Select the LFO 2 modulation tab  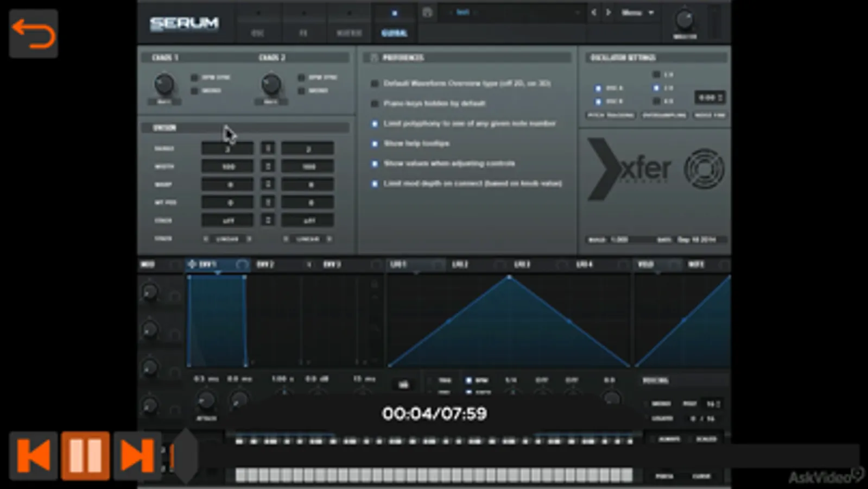point(460,265)
